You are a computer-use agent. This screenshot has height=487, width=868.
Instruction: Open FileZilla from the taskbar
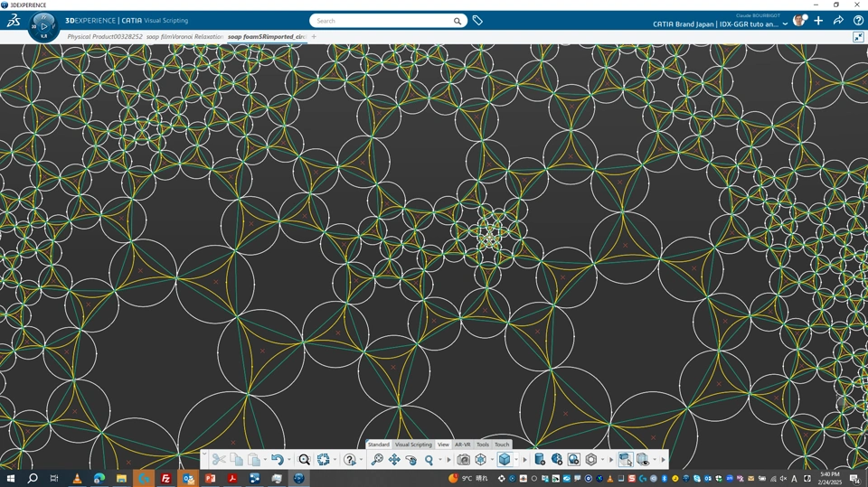(165, 478)
